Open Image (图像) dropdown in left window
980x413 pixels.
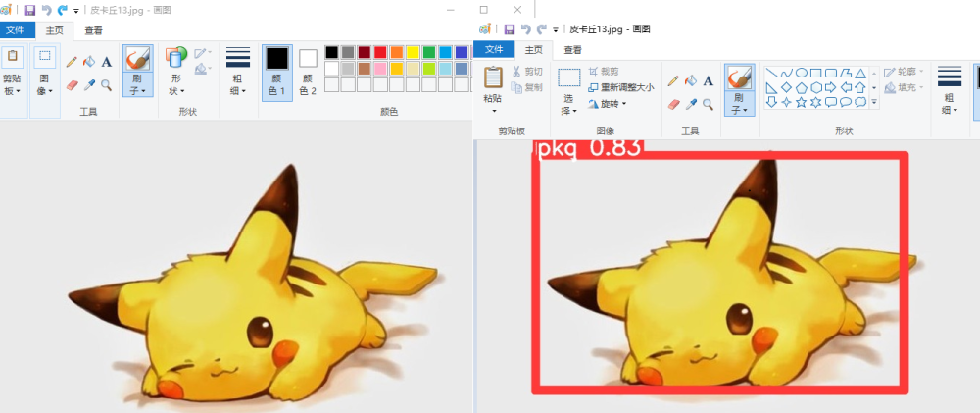pos(44,83)
